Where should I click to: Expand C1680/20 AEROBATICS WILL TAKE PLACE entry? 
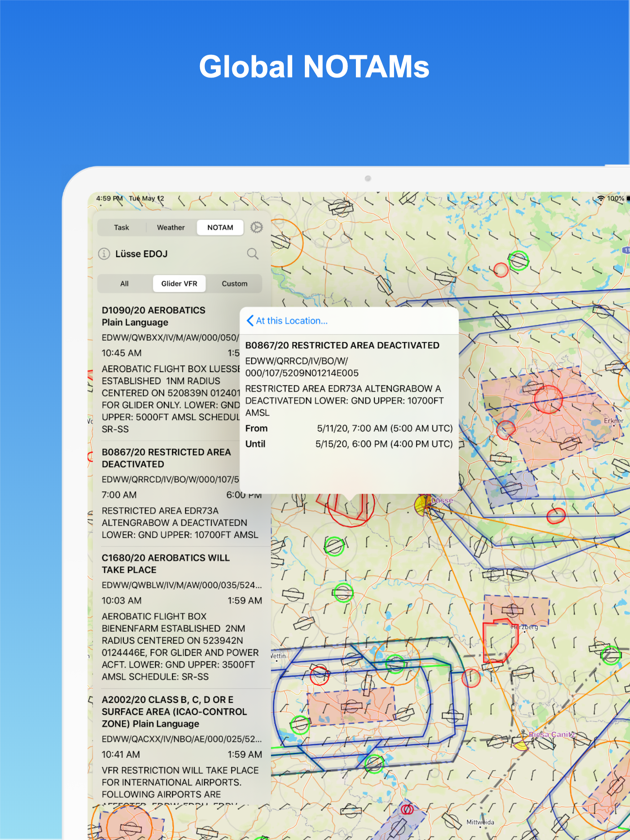(166, 564)
